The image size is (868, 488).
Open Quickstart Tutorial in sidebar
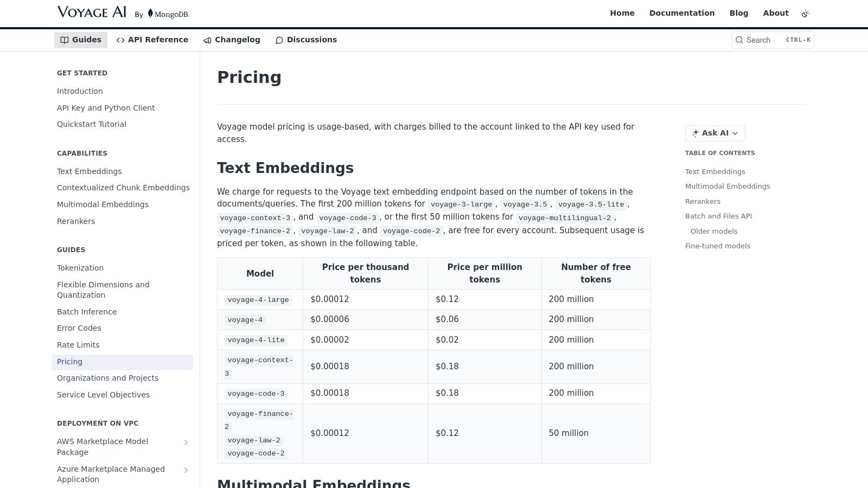coord(92,124)
